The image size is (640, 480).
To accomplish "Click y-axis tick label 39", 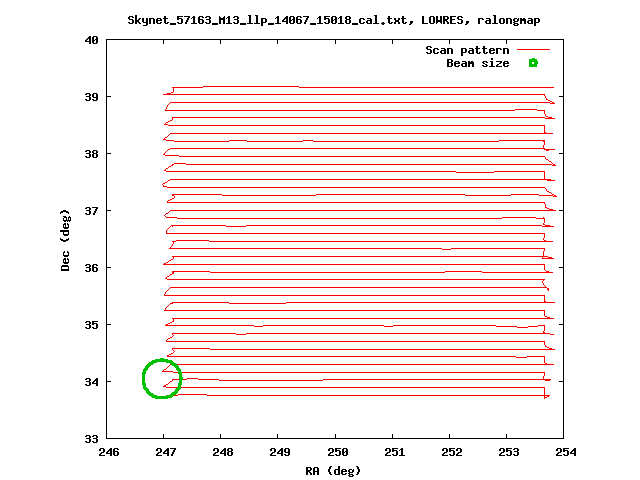I will 91,97.
